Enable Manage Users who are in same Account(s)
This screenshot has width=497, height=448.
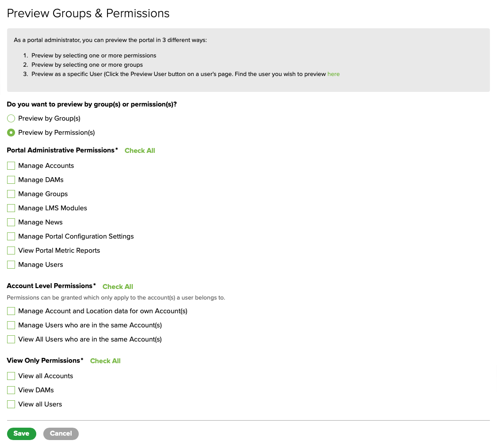pyautogui.click(x=11, y=325)
